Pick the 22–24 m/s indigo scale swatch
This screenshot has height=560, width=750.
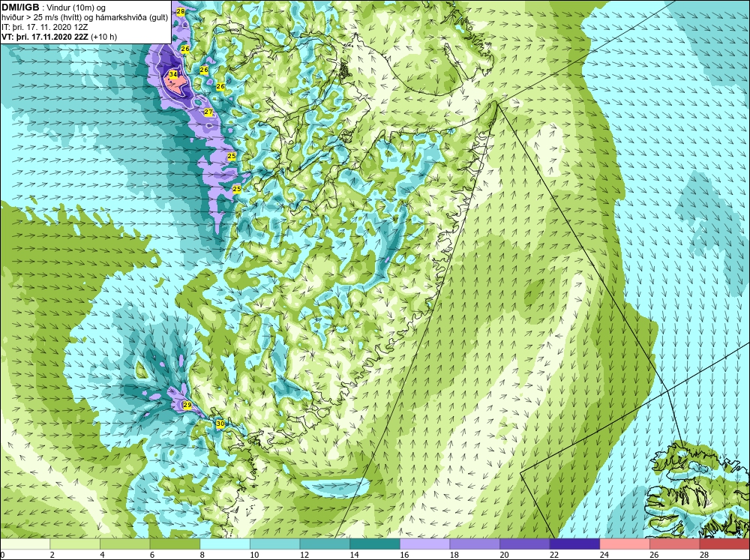click(574, 544)
